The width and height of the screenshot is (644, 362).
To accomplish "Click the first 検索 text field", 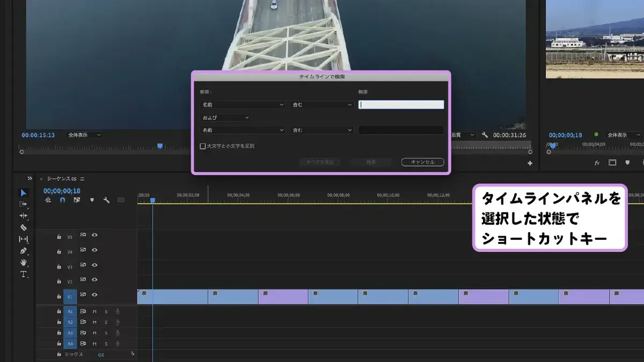I will (x=401, y=105).
